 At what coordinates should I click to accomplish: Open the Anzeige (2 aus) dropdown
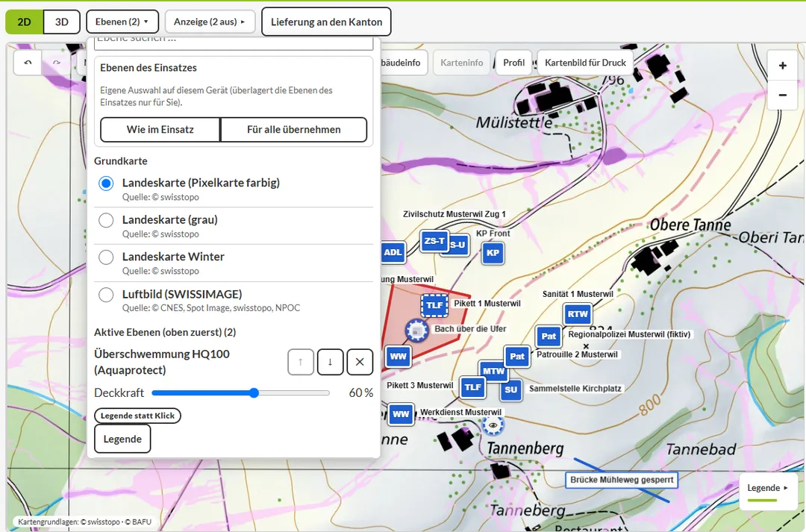(210, 22)
